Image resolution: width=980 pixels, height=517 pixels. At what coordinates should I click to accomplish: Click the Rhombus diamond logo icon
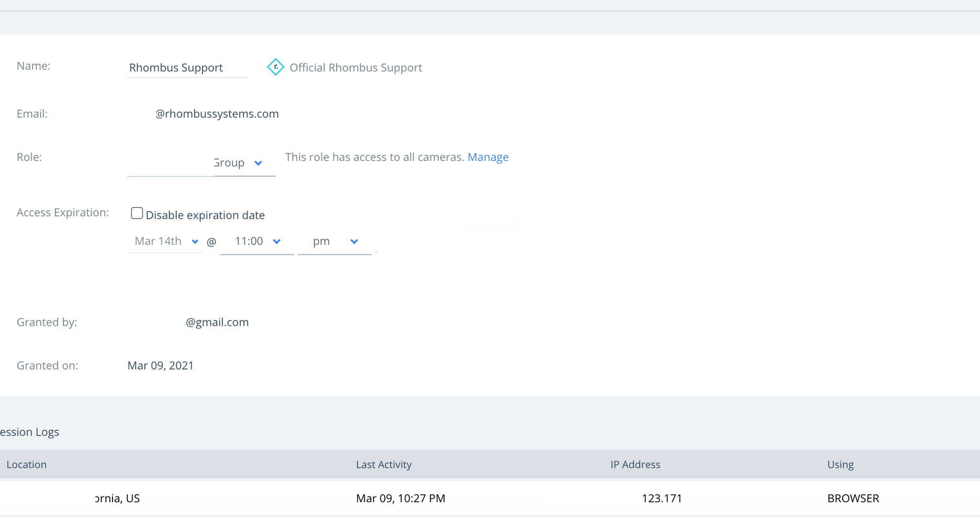tap(275, 67)
